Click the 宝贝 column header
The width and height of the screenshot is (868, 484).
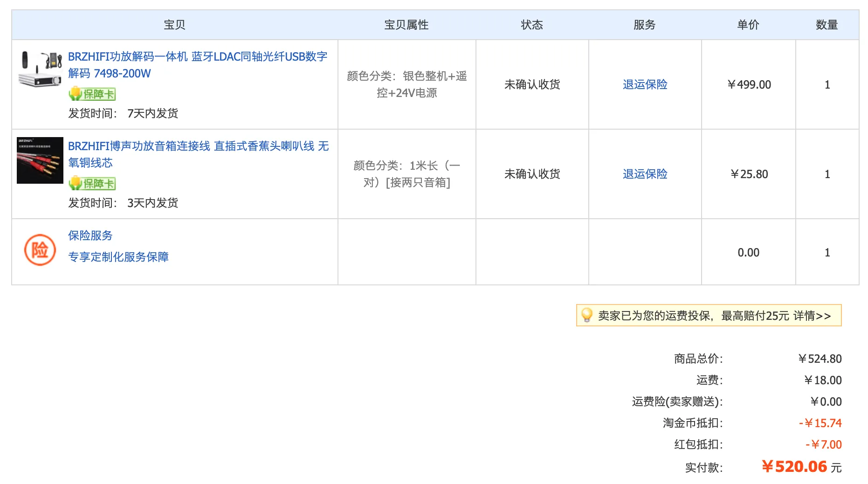[175, 25]
